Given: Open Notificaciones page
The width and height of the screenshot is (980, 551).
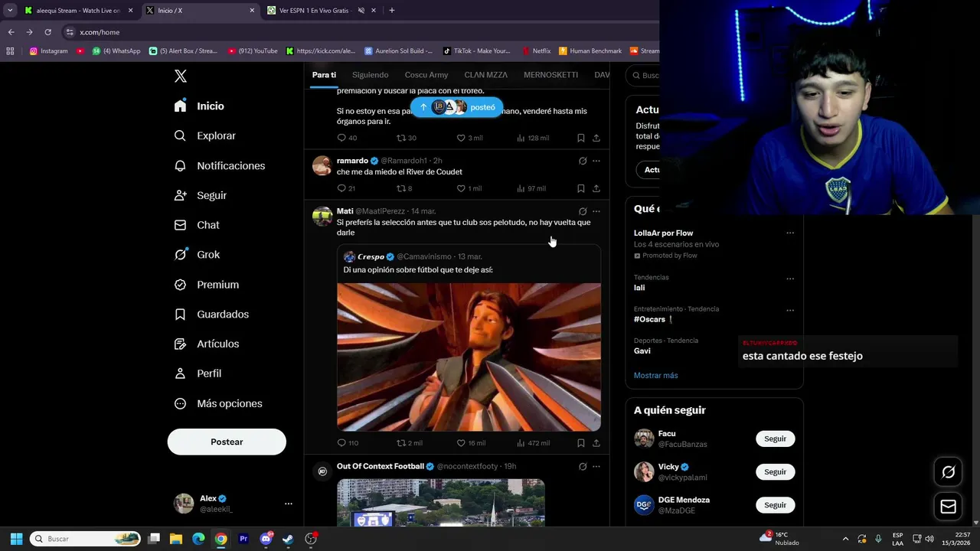Looking at the screenshot, I should [x=219, y=165].
